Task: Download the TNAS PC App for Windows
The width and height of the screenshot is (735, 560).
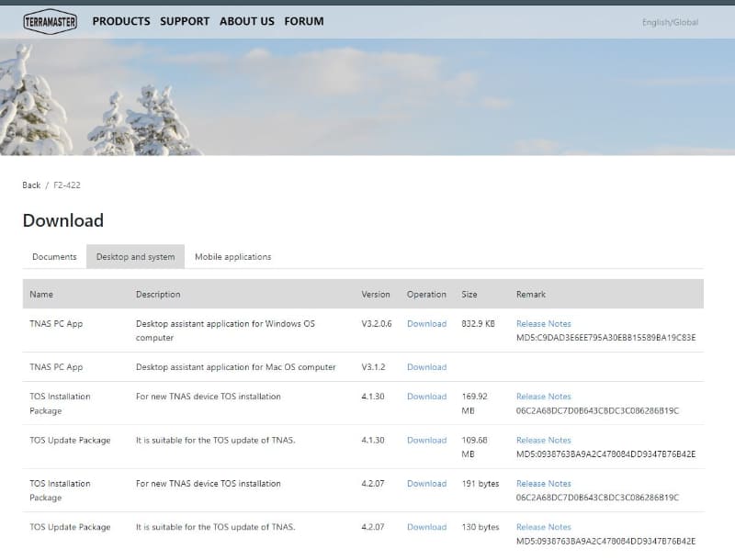Action: pos(426,323)
